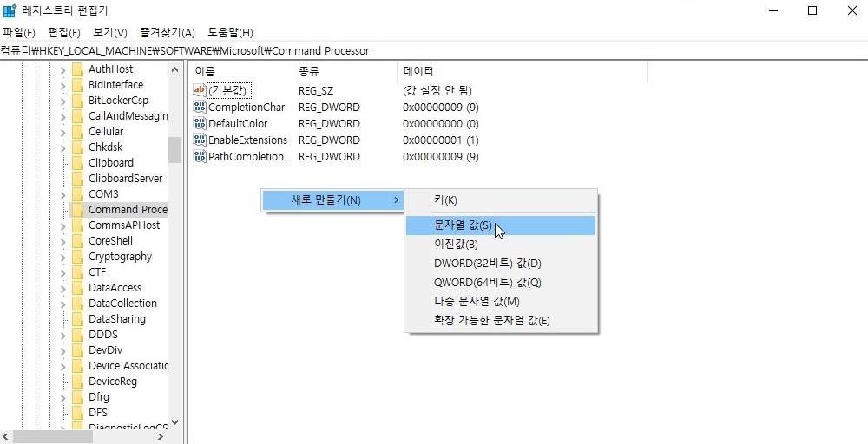
Task: Sort by the 이름 column header
Action: 240,71
